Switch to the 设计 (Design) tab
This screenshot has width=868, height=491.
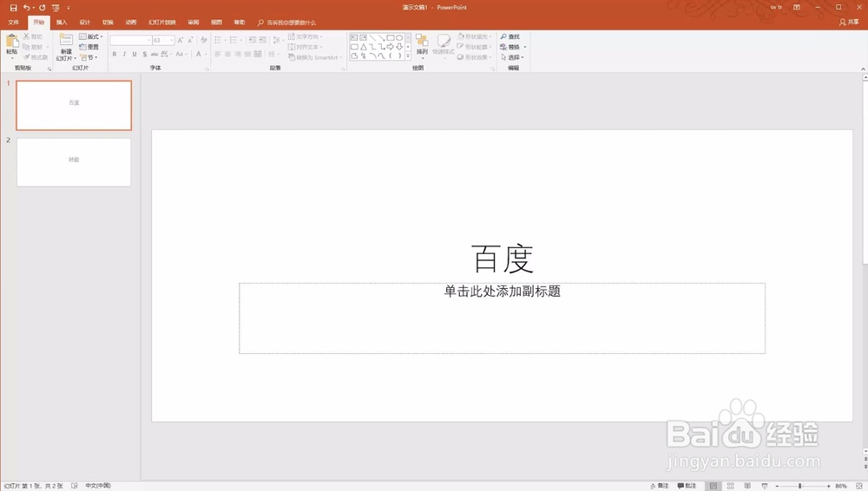click(x=84, y=23)
